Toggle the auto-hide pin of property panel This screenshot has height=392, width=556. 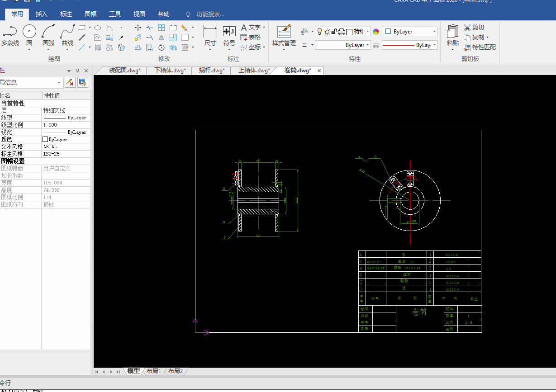(x=77, y=71)
